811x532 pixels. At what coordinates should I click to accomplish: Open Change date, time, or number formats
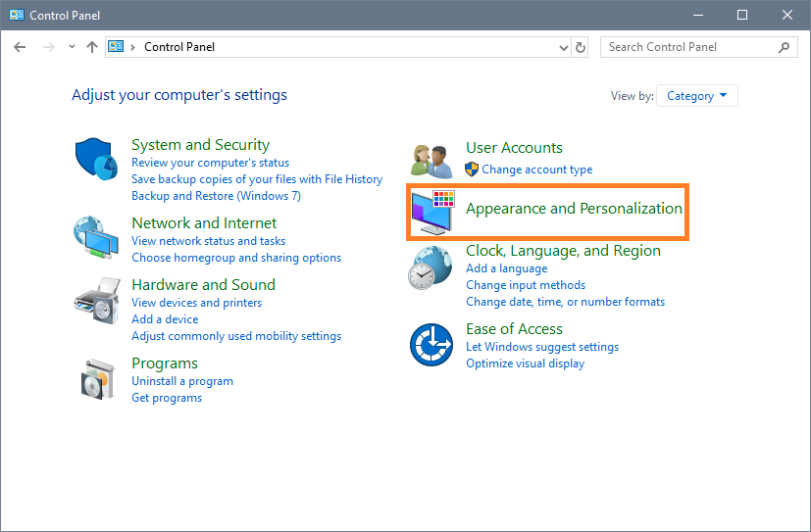(x=565, y=302)
